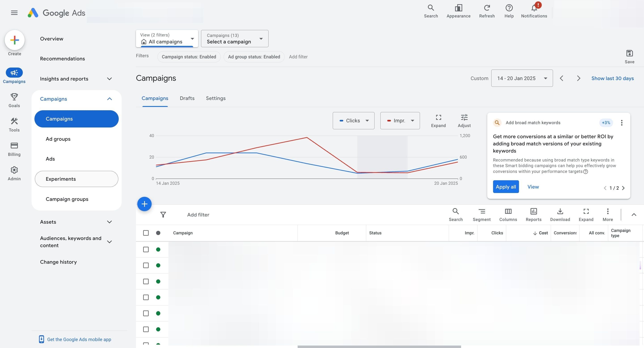Click View on the recommendation card
The image size is (644, 348).
pos(533,187)
